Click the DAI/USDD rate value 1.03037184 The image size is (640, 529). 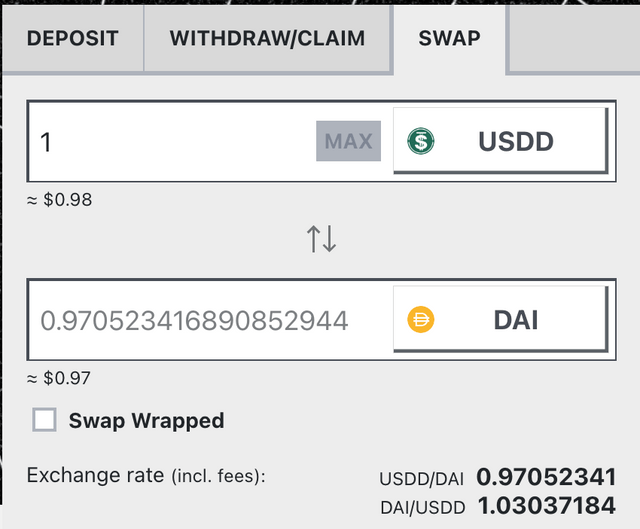click(546, 506)
